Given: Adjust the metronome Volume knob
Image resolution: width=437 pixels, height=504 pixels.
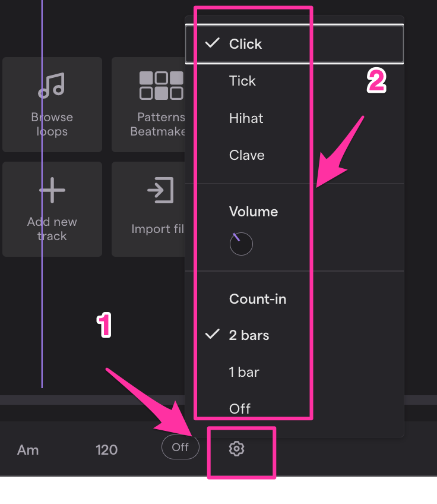Looking at the screenshot, I should click(241, 244).
